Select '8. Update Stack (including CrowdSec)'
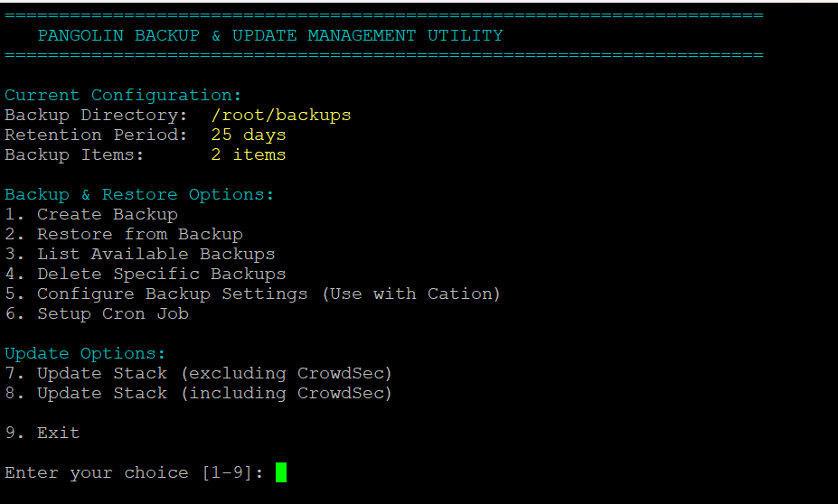Image resolution: width=838 pixels, height=504 pixels. [x=198, y=394]
